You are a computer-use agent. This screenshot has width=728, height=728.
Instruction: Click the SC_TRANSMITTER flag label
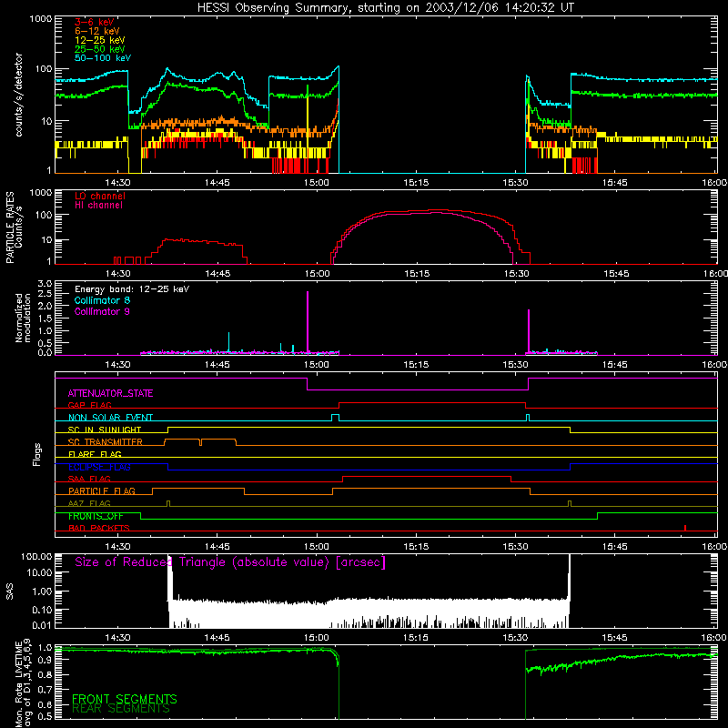(x=106, y=441)
